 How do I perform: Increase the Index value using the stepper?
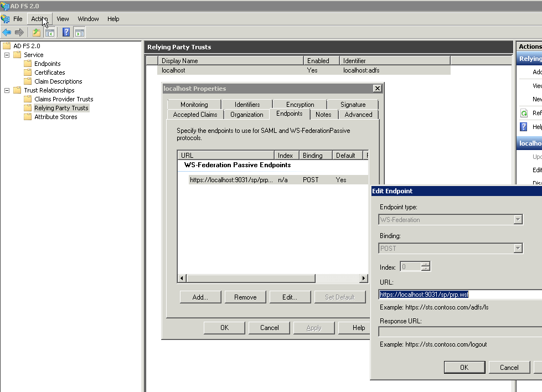click(x=425, y=264)
